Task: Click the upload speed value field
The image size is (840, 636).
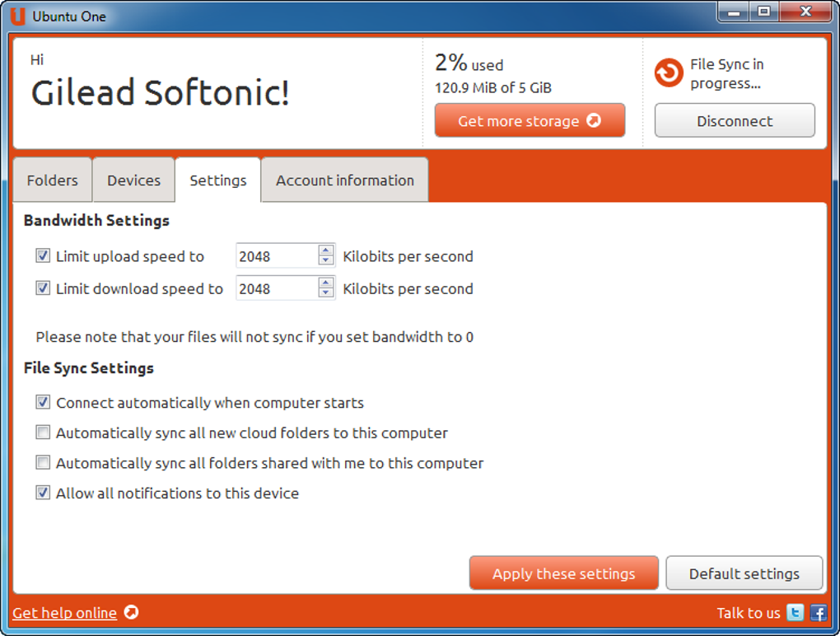Action: (276, 256)
